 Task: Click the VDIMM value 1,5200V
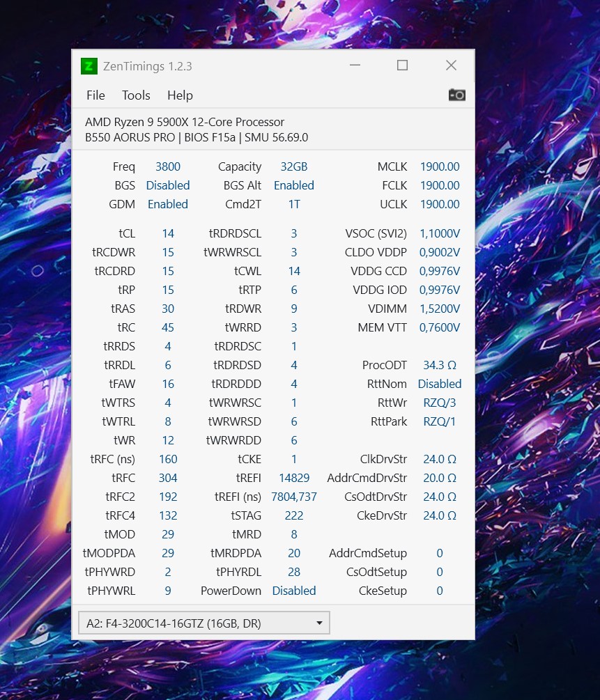(x=440, y=309)
